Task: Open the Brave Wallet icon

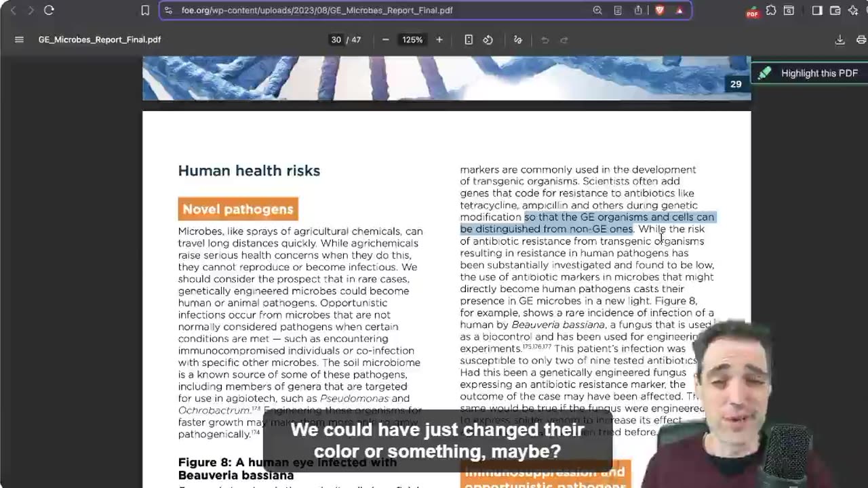Action: (835, 10)
